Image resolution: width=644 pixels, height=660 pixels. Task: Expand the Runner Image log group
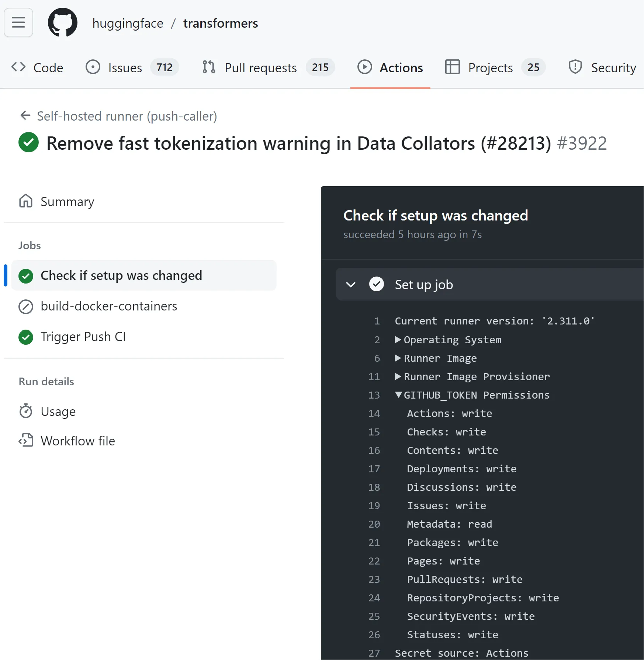point(398,358)
